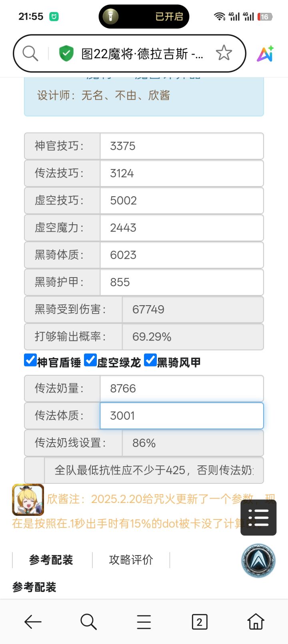
Task: Go back with the bottom arrow
Action: click(33, 622)
